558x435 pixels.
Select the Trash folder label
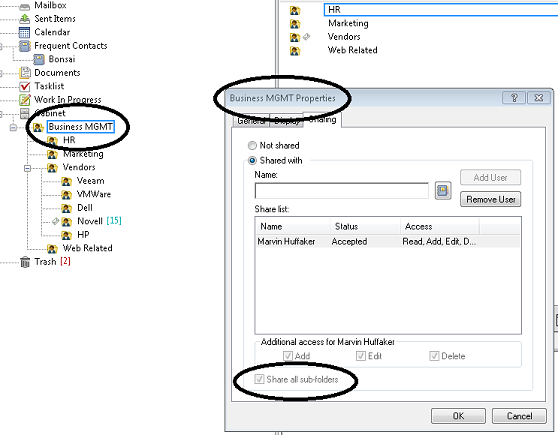(x=45, y=262)
